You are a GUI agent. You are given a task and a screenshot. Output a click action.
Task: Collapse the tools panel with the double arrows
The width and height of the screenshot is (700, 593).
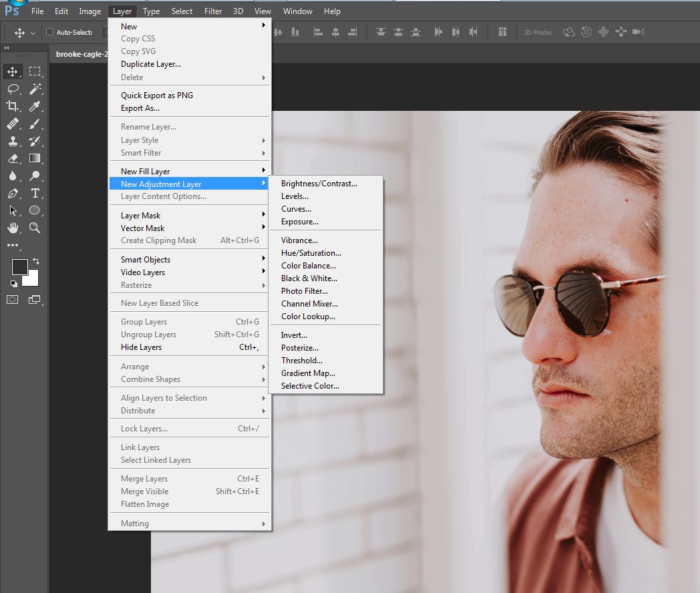(x=6, y=48)
